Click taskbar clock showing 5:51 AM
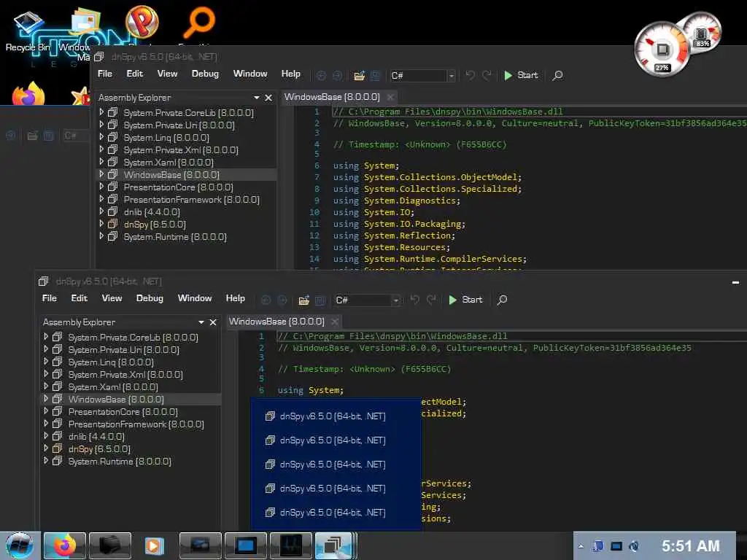747x560 pixels. [x=691, y=546]
